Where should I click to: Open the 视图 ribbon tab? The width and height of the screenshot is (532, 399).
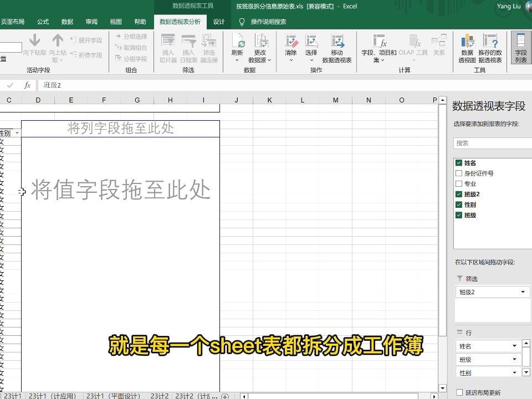click(115, 22)
